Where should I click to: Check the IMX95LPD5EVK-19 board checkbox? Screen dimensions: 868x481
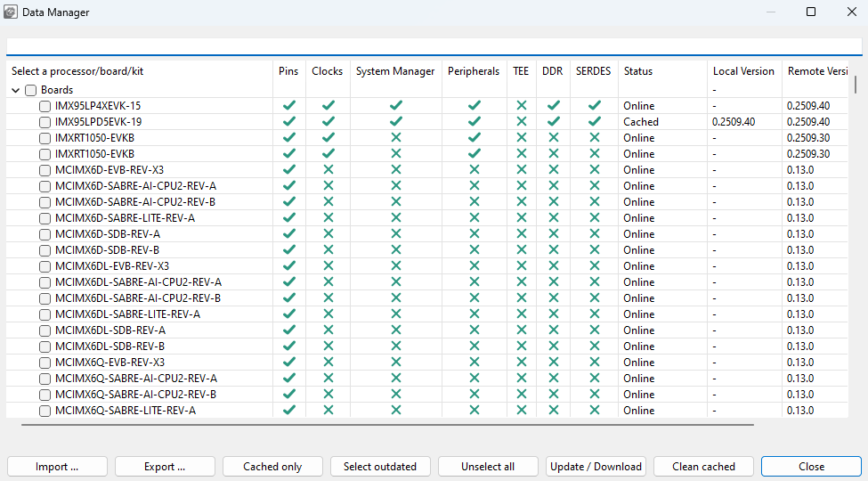(x=45, y=122)
